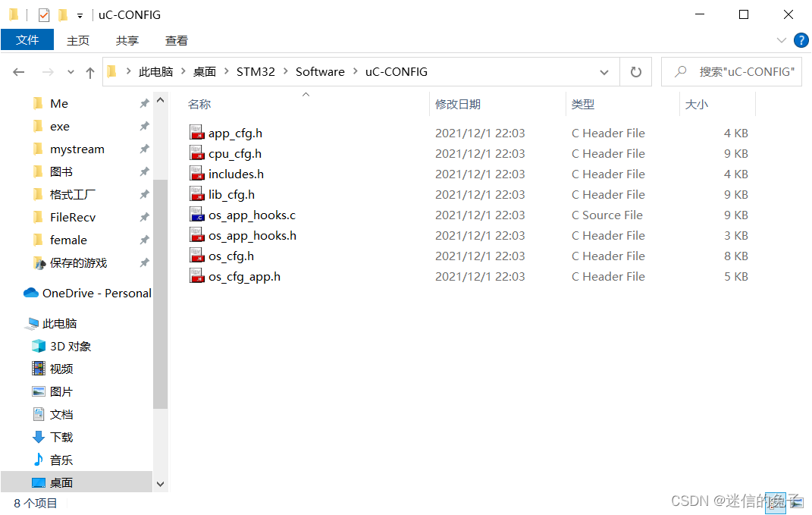Click the 图片 pictures icon

coord(39,391)
